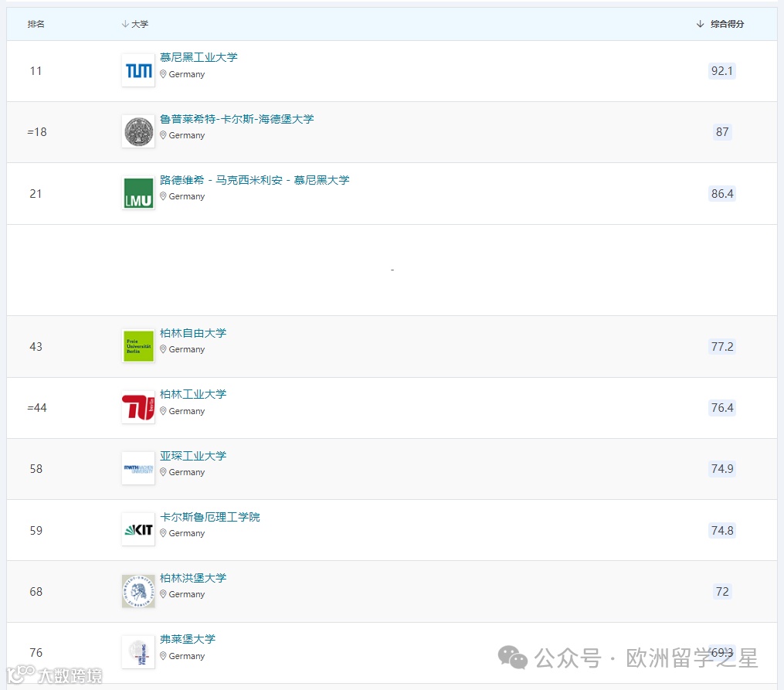Click the score badge showing 77.2
This screenshot has width=784, height=690.
pos(721,346)
